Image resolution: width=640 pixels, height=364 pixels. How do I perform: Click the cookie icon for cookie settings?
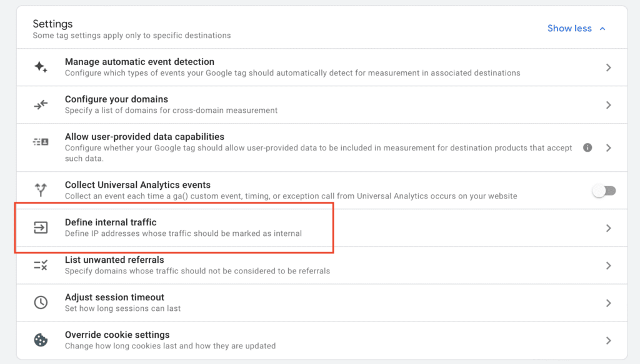click(x=41, y=340)
